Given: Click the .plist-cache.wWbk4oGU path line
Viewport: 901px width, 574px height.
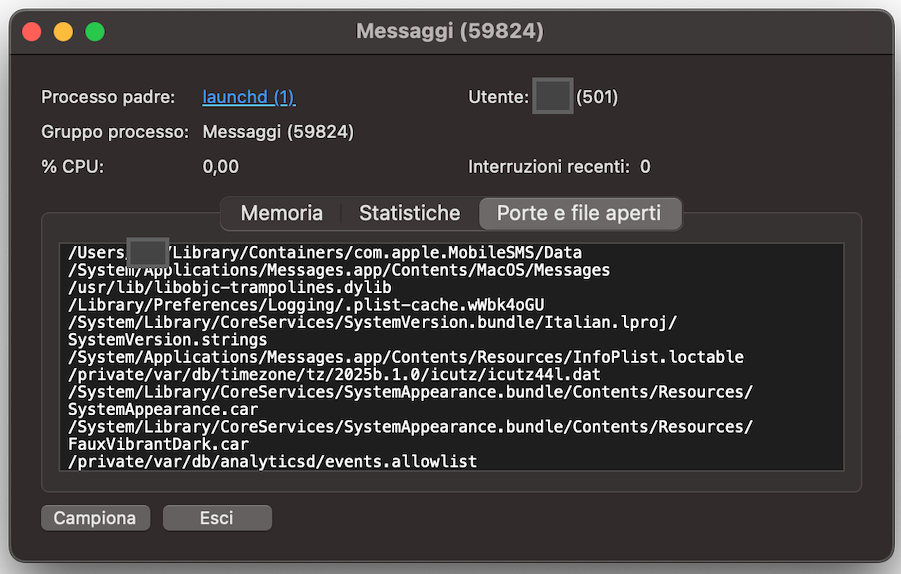Looking at the screenshot, I should coord(306,305).
